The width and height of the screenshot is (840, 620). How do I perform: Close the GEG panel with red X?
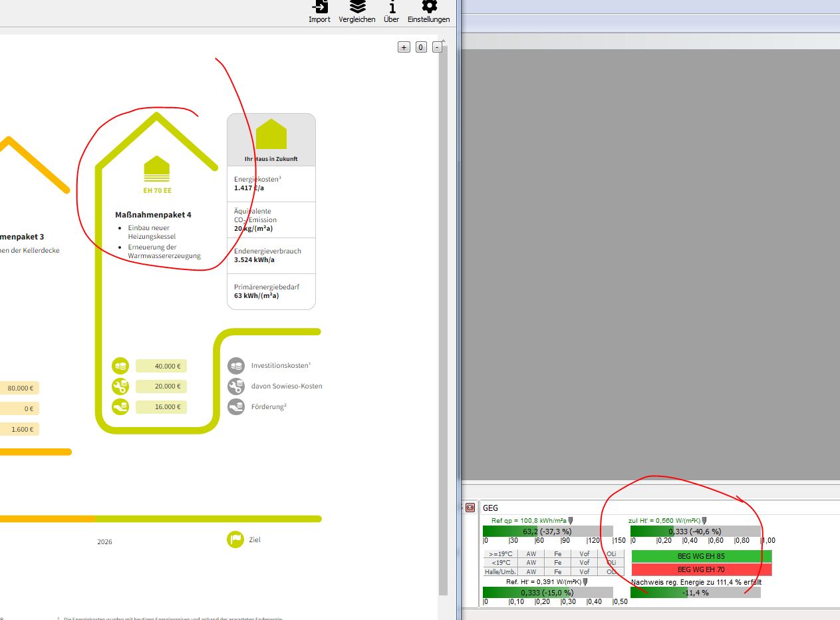coord(470,508)
